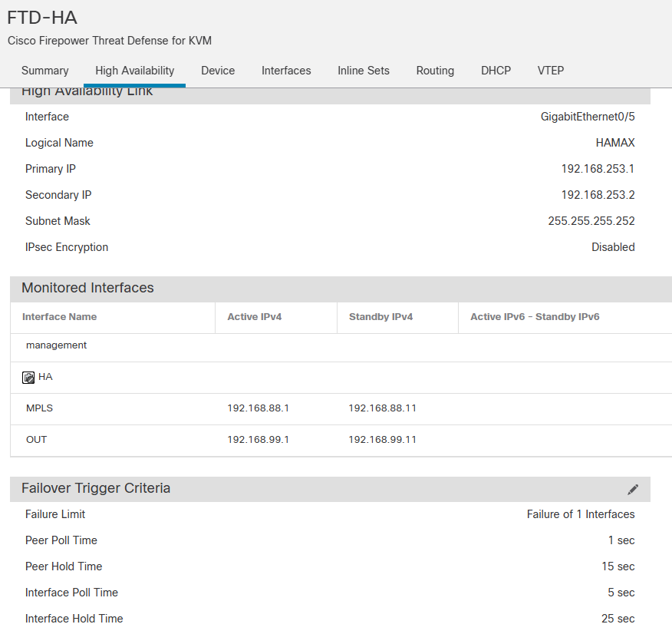Click MPLS active IP 192.168.88.1

tap(258, 408)
